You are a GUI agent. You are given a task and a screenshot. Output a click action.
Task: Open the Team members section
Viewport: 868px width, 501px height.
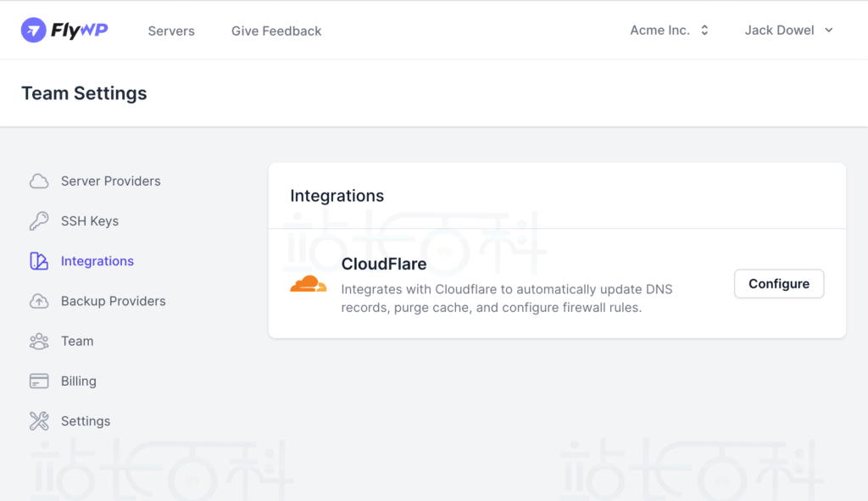pyautogui.click(x=77, y=342)
